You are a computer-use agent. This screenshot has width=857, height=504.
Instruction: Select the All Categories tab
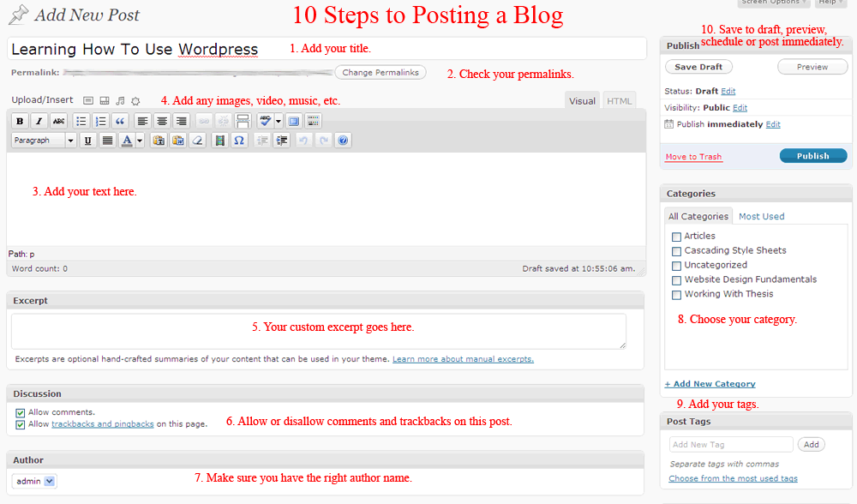698,217
